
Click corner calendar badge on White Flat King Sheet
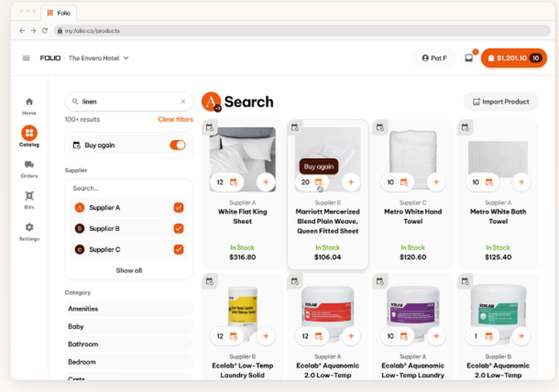210,127
